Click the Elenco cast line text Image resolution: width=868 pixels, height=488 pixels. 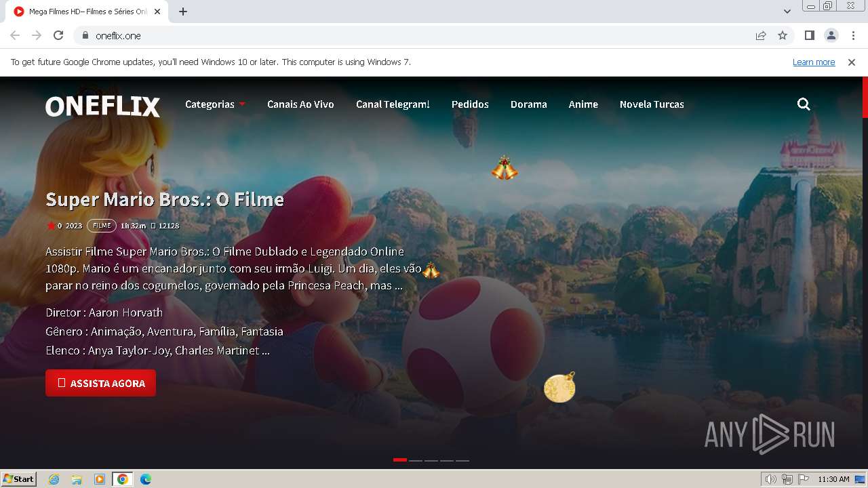pos(157,350)
